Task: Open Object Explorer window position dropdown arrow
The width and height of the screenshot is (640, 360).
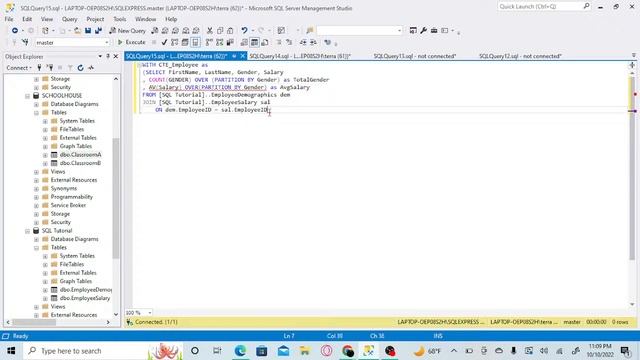Action: click(x=100, y=56)
